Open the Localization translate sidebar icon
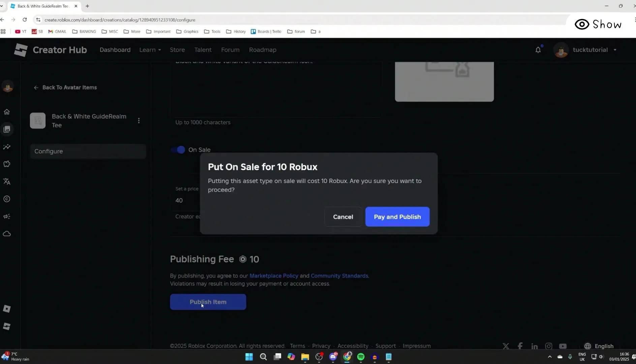The height and width of the screenshot is (364, 636). pyautogui.click(x=7, y=182)
